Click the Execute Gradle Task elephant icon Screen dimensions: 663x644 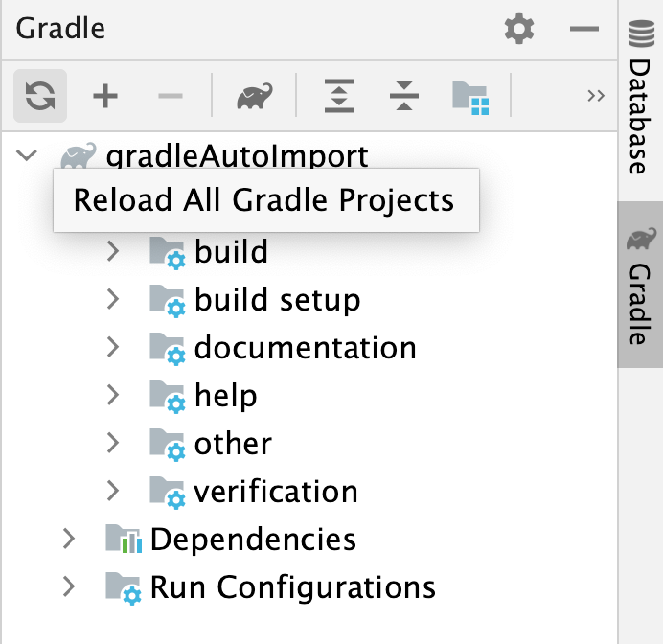click(x=255, y=96)
